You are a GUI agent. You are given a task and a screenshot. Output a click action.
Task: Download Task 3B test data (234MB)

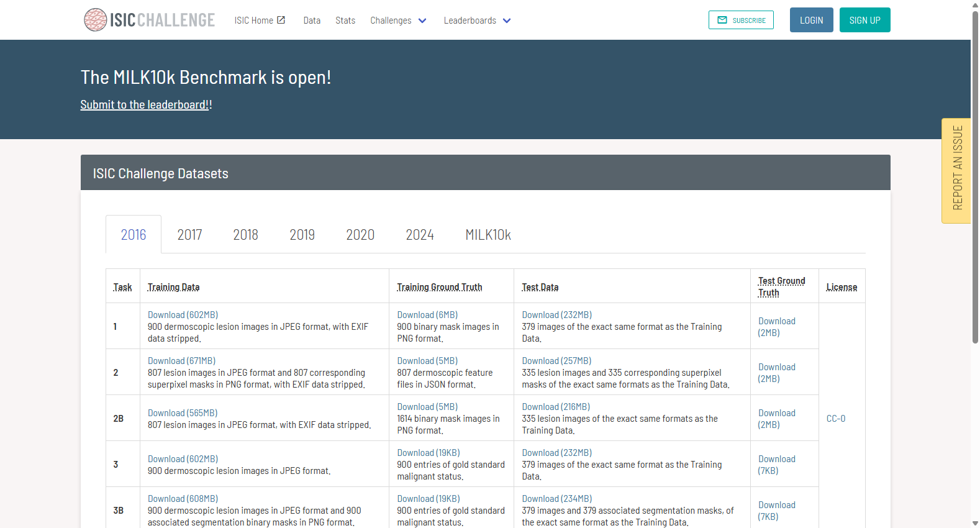click(557, 499)
